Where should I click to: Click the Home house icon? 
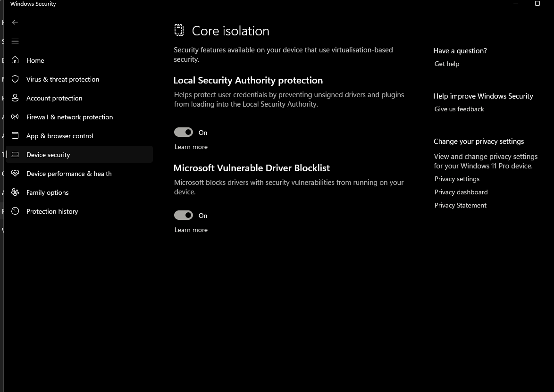coord(15,60)
